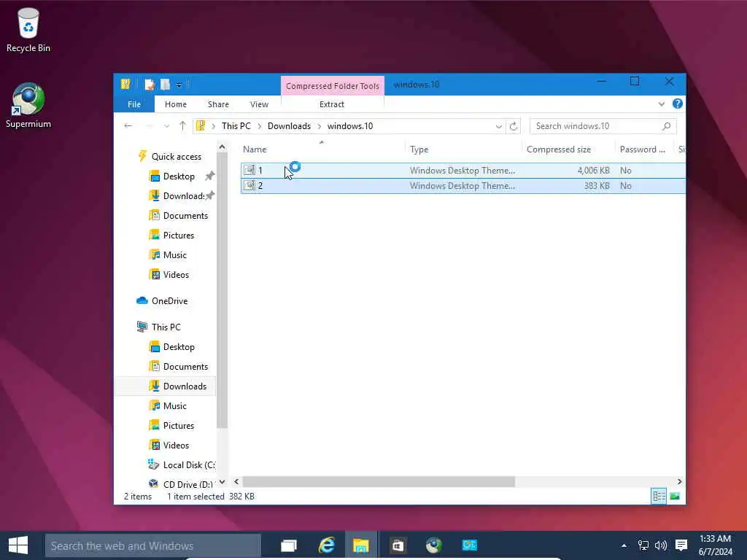Refresh the windows.10 folder view
Image resolution: width=747 pixels, height=560 pixels.
tap(513, 126)
